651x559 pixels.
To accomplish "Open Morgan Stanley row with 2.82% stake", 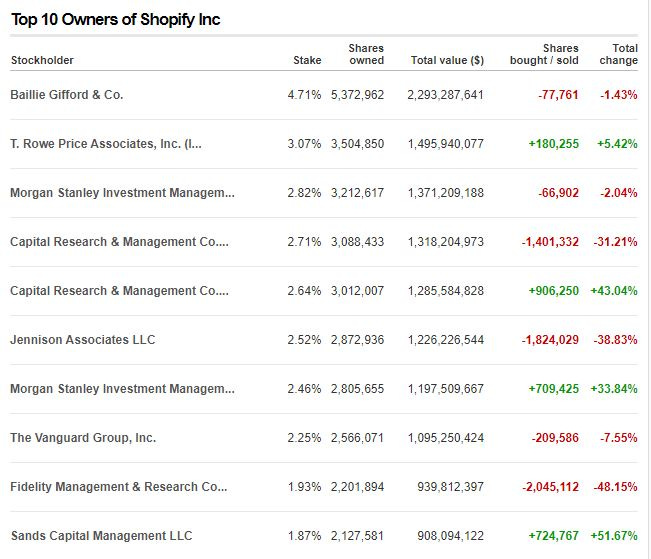I will click(122, 193).
